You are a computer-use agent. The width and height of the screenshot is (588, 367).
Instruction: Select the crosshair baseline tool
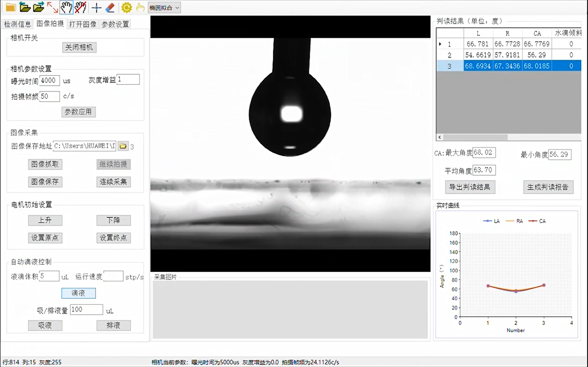coord(96,7)
